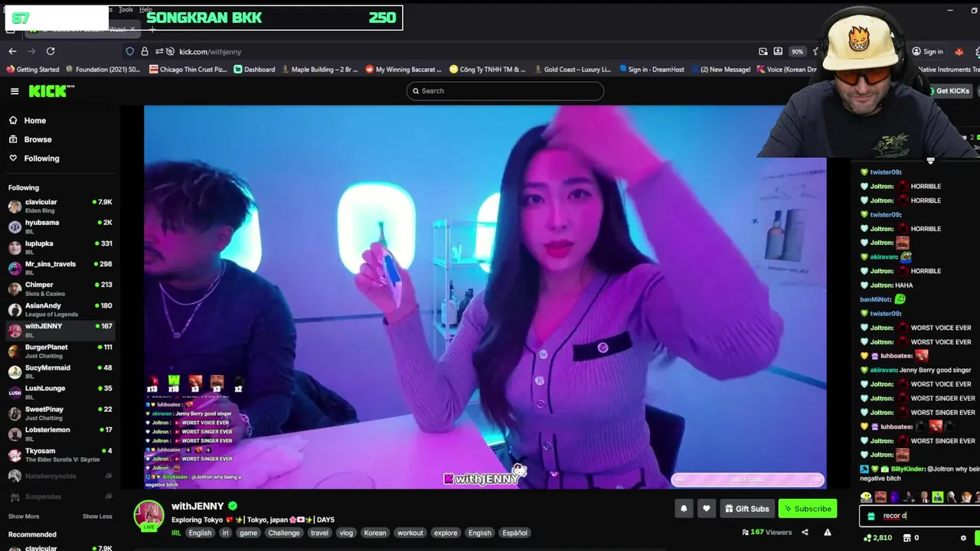Open BurgerPlanet's Just Chatting channel
Image resolution: width=980 pixels, height=551 pixels.
pyautogui.click(x=60, y=350)
